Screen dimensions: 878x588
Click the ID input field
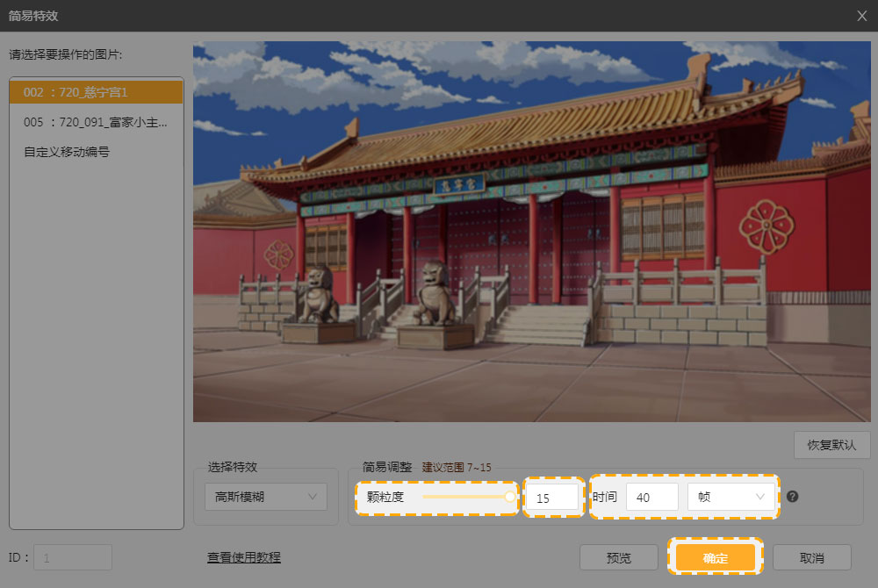click(x=72, y=557)
